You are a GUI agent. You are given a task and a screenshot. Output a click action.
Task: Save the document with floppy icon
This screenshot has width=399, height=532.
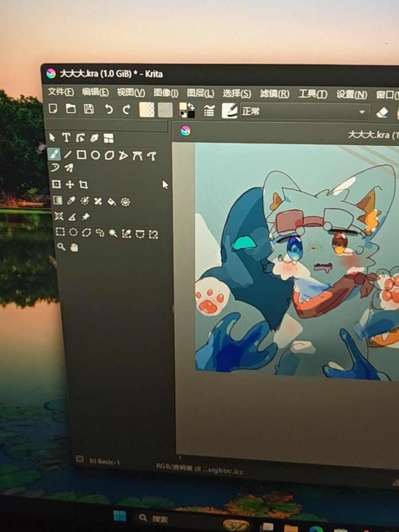[x=89, y=109]
